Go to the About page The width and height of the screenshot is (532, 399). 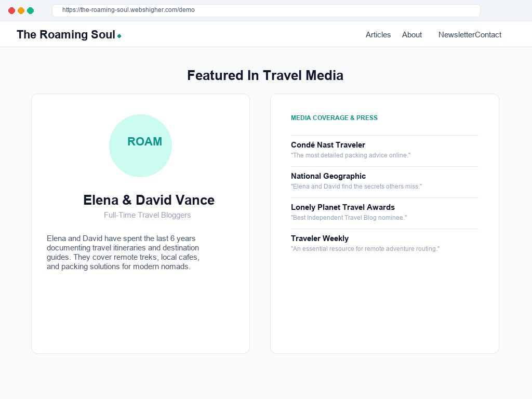tap(412, 35)
